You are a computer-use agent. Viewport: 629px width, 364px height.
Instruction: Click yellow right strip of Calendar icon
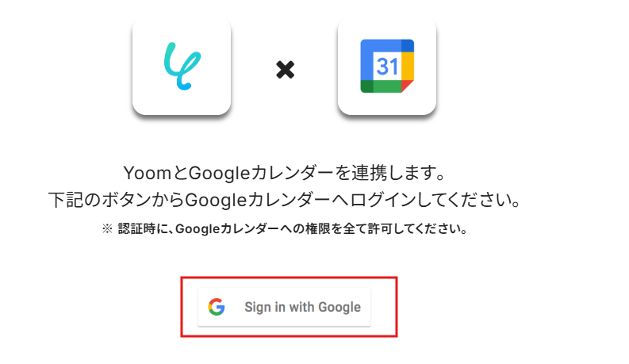coord(408,66)
